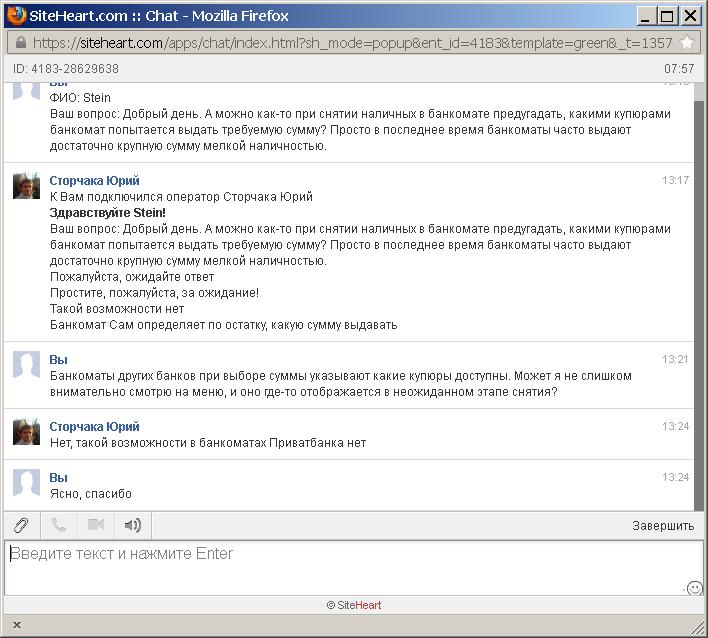Open the emoji smiley picker
708x638 pixels.
pos(694,588)
